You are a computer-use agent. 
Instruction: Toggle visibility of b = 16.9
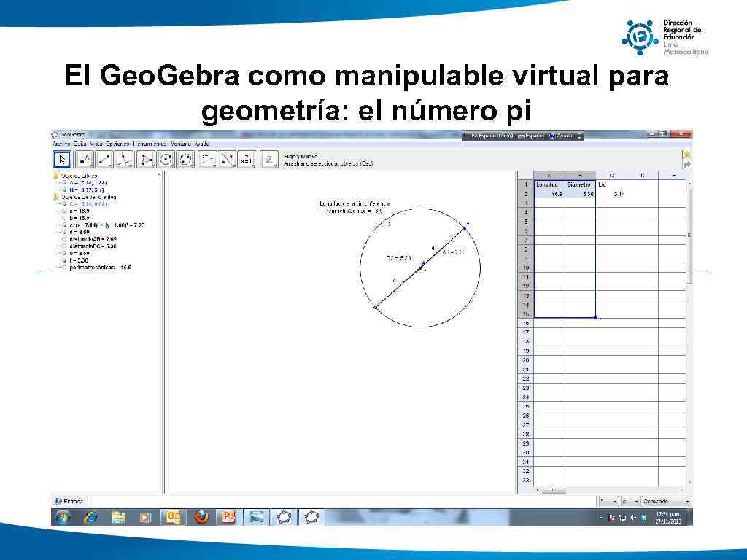[x=64, y=218]
